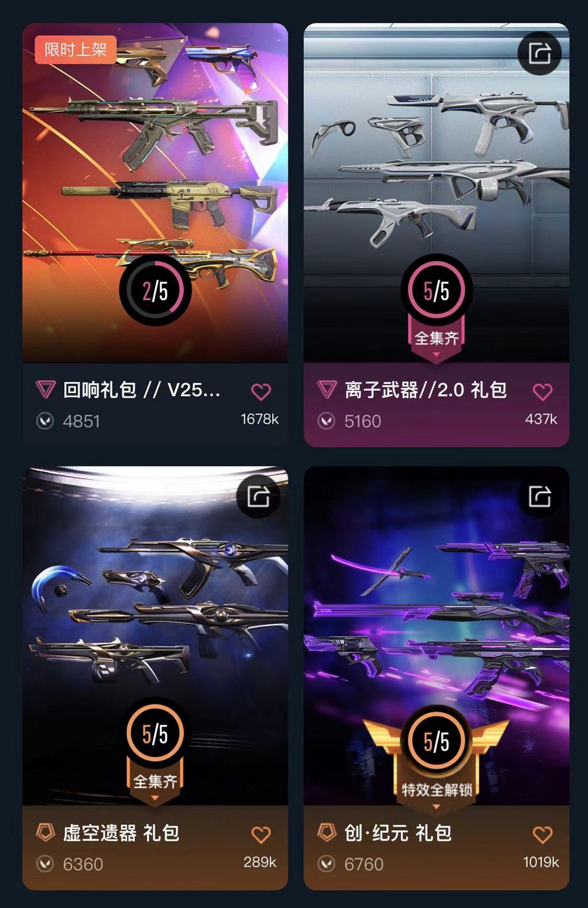This screenshot has width=588, height=908.
Task: Click the 2/5 collection progress ring
Action: pyautogui.click(x=155, y=291)
